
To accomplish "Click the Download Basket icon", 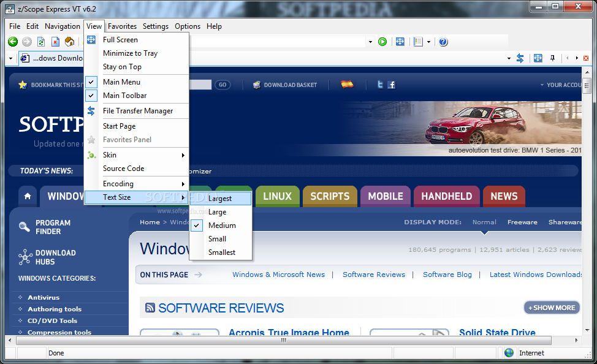I will click(257, 85).
